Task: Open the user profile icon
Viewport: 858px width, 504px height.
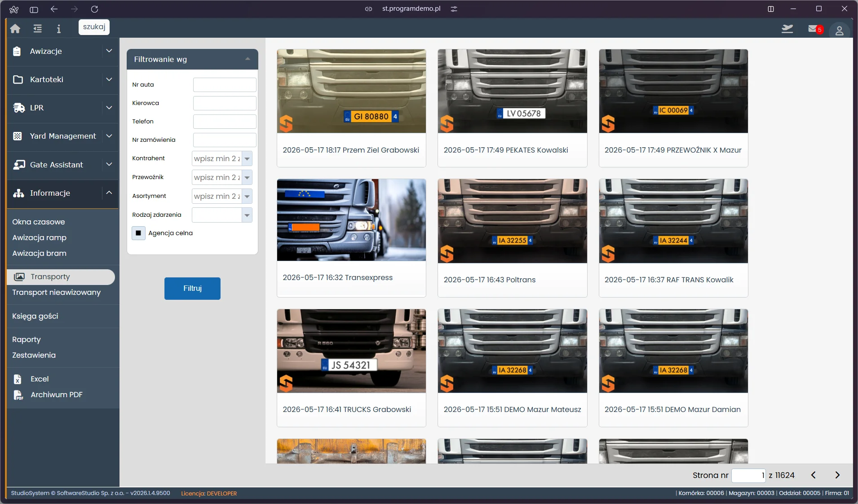Action: (839, 30)
